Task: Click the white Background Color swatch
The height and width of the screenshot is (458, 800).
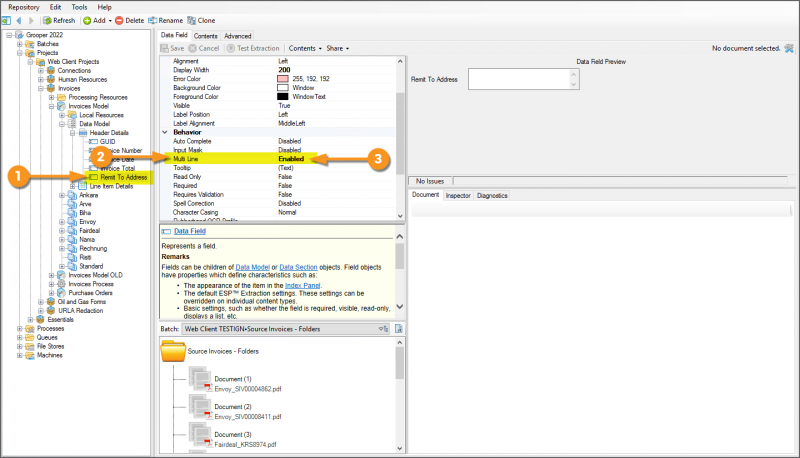Action: point(283,88)
